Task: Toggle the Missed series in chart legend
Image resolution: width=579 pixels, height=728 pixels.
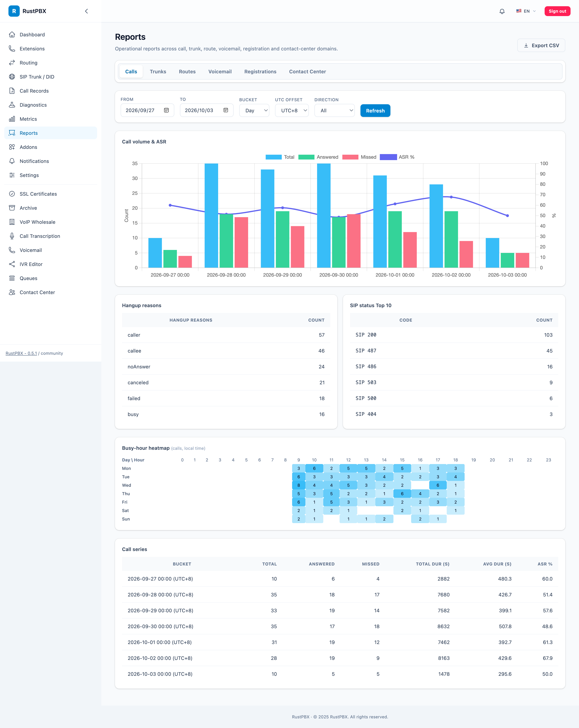Action: click(359, 157)
